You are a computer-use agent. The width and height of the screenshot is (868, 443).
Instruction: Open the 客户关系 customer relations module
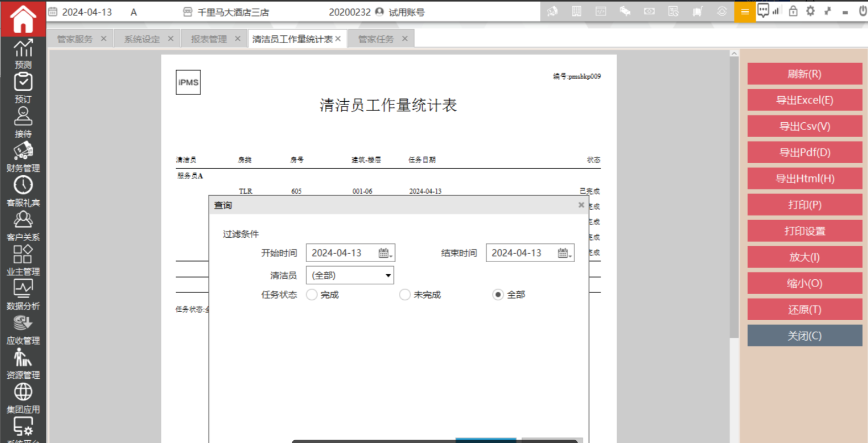click(23, 226)
